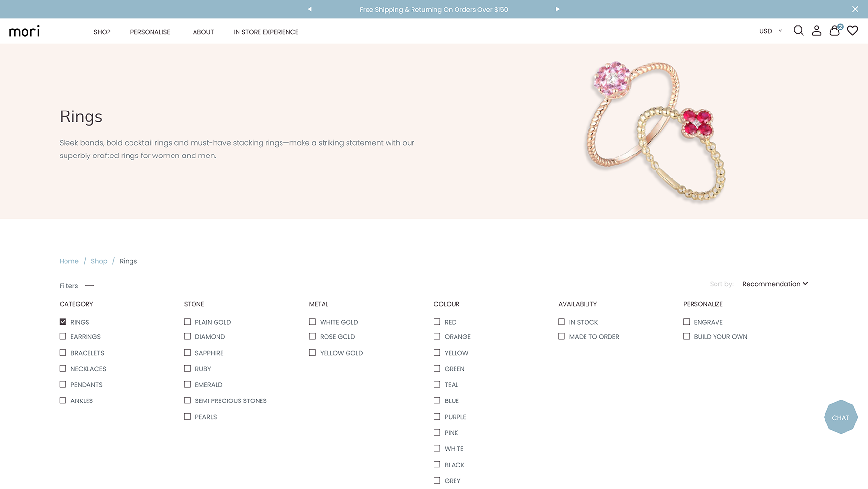Open the search magnifier icon
The width and height of the screenshot is (868, 489).
(798, 31)
